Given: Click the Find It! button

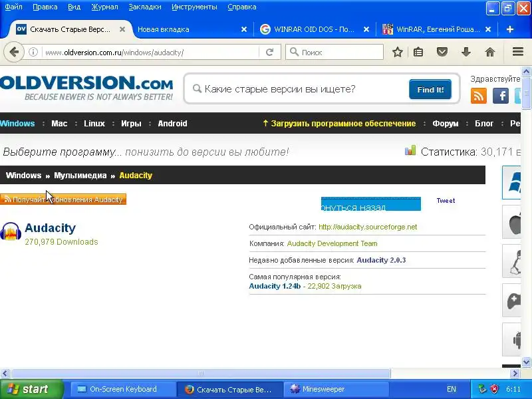Looking at the screenshot, I should coord(430,90).
